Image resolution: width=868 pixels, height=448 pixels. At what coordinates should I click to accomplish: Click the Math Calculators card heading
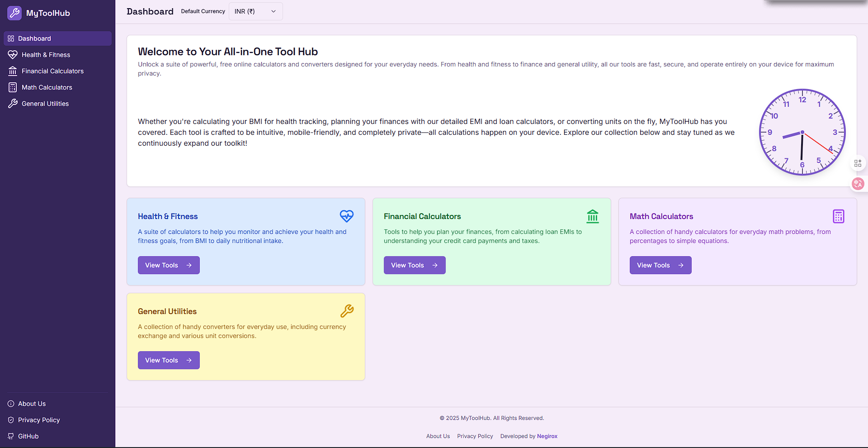click(661, 216)
